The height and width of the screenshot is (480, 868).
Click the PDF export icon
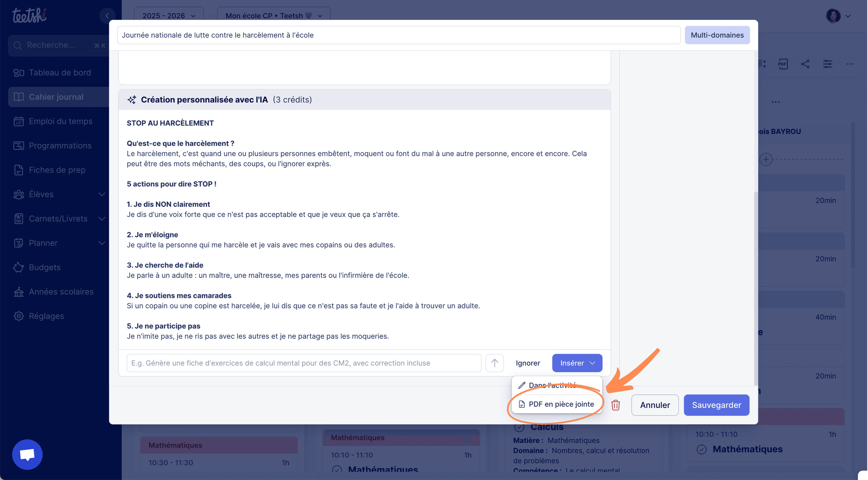point(782,64)
